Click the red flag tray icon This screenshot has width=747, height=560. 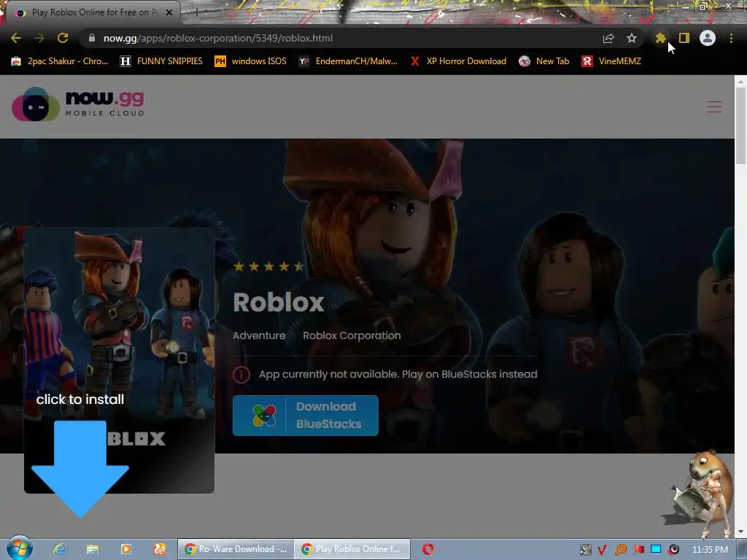pos(639,550)
